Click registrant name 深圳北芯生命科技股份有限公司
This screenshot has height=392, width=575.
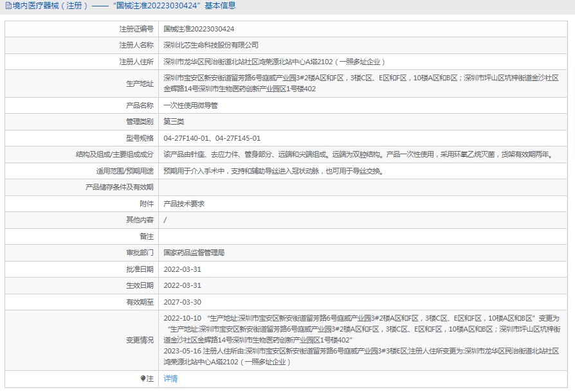click(211, 46)
